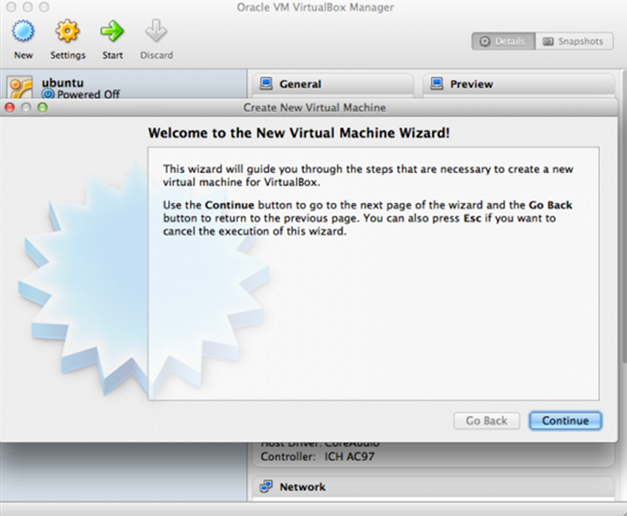
Task: Click the Discard toolbar icon
Action: pyautogui.click(x=156, y=31)
